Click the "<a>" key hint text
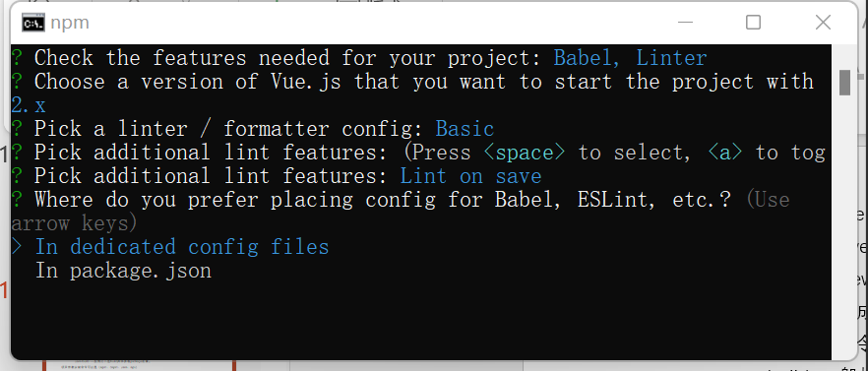 coord(725,153)
